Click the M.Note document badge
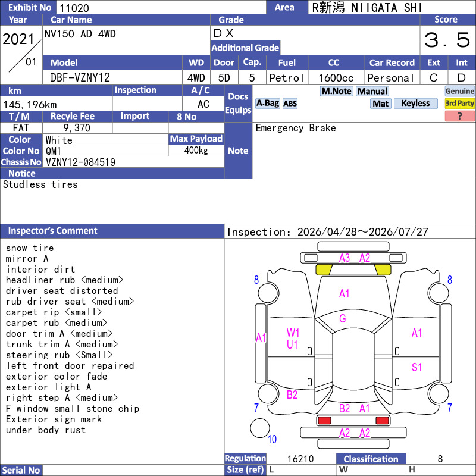This screenshot has width=476, height=476. (x=336, y=91)
